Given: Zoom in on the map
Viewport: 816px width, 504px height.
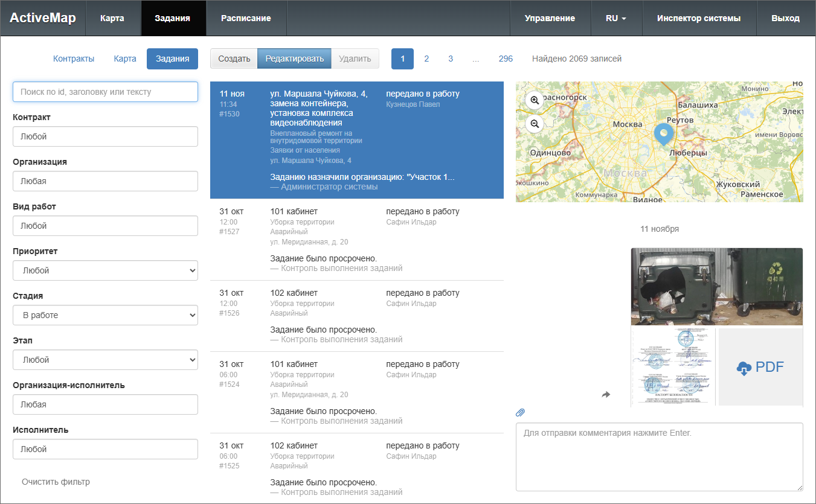Looking at the screenshot, I should [535, 100].
